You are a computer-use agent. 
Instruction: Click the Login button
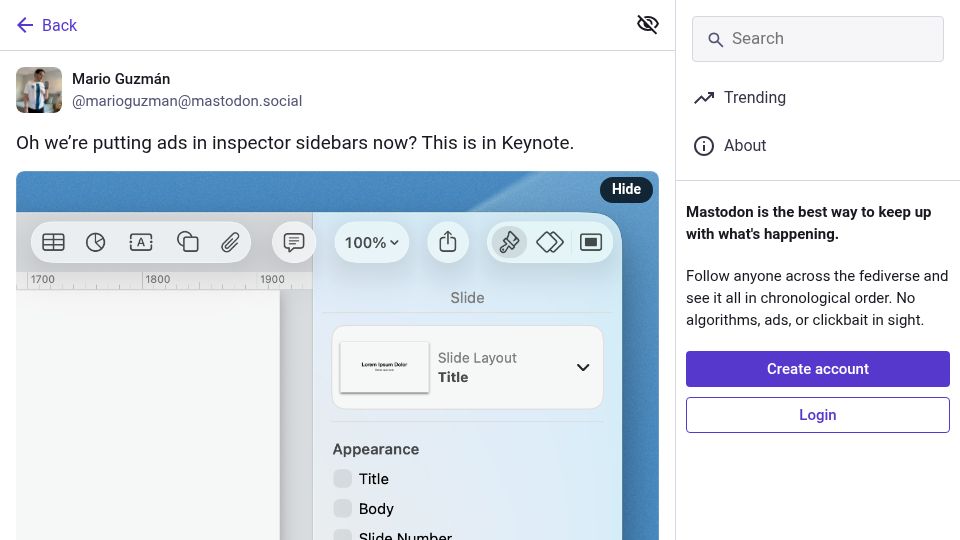point(817,414)
